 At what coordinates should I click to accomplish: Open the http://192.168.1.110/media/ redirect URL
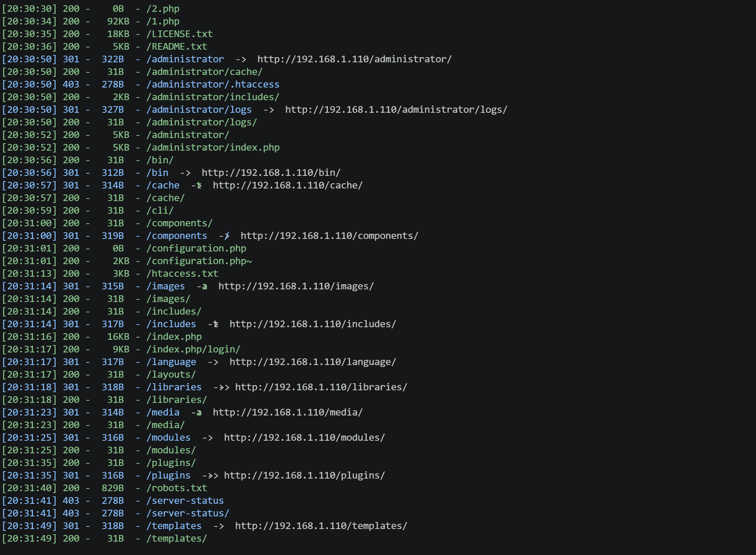click(288, 413)
